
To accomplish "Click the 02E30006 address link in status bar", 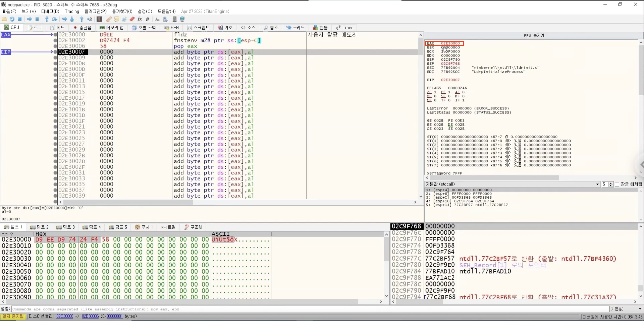I will click(x=65, y=316).
